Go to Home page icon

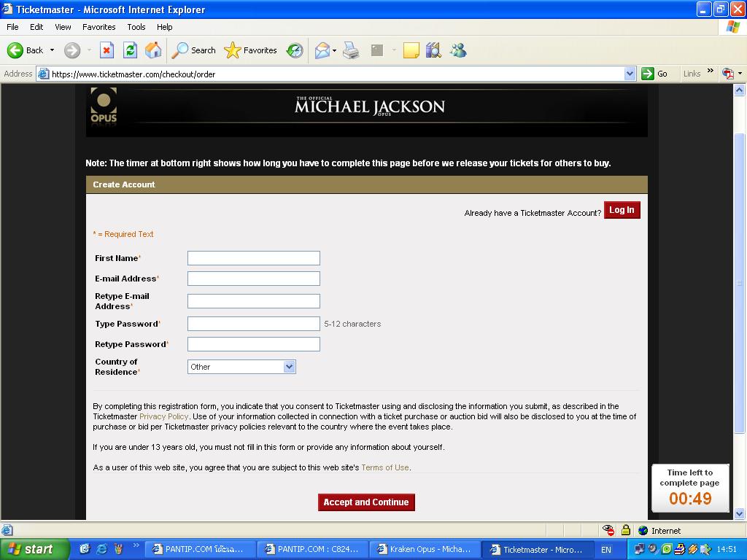coord(153,50)
